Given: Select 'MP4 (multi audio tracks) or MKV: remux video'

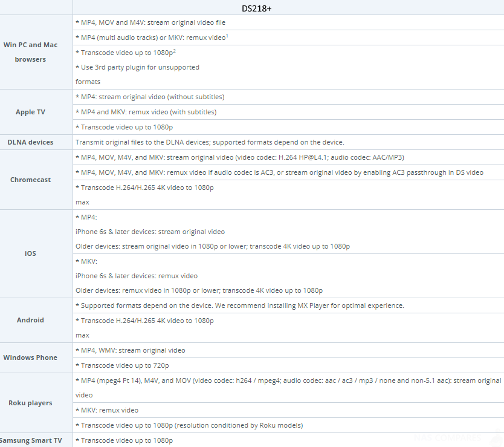Looking at the screenshot, I should (x=150, y=38).
